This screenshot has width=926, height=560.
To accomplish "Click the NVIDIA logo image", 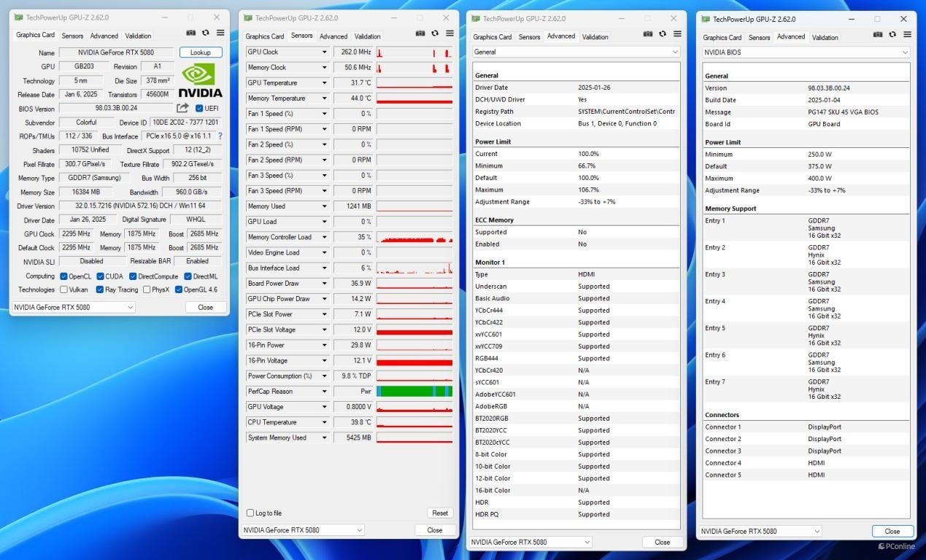I will click(x=199, y=81).
